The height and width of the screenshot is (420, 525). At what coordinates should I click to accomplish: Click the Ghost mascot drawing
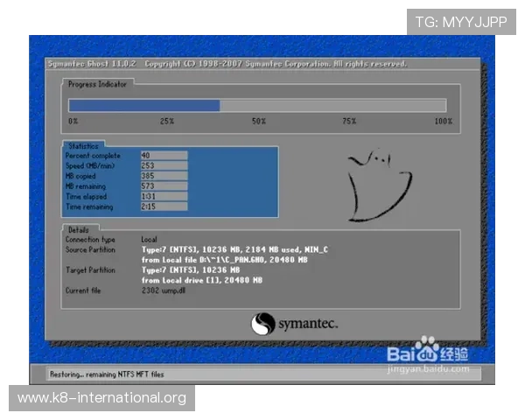380,185
